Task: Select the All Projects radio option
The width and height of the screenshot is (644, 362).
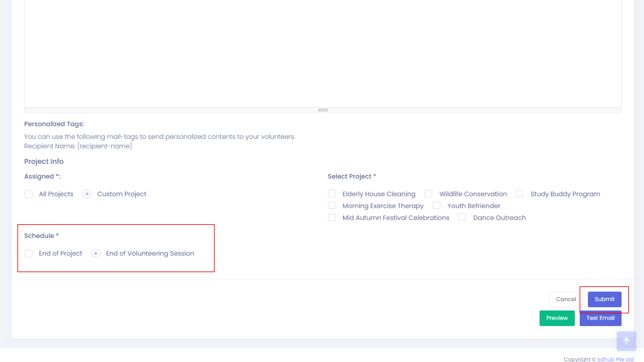Action: 29,194
